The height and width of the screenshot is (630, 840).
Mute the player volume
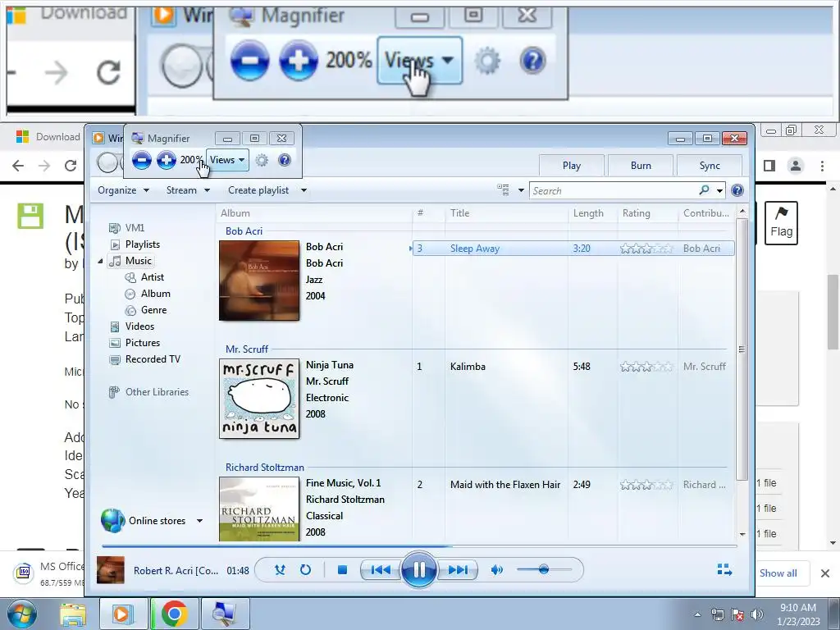click(x=497, y=570)
